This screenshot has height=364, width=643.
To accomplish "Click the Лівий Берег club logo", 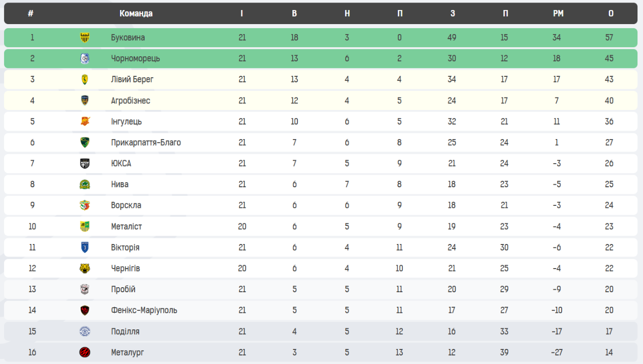I will pos(85,79).
